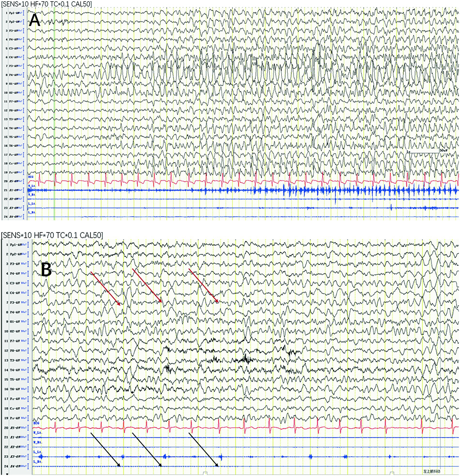
Task: Select channel F3-AV label in panel B
Action: pos(15,264)
